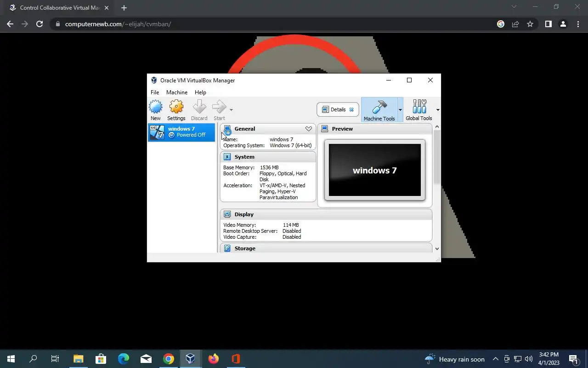Click Google icon in address bar
This screenshot has height=368, width=588.
(501, 24)
